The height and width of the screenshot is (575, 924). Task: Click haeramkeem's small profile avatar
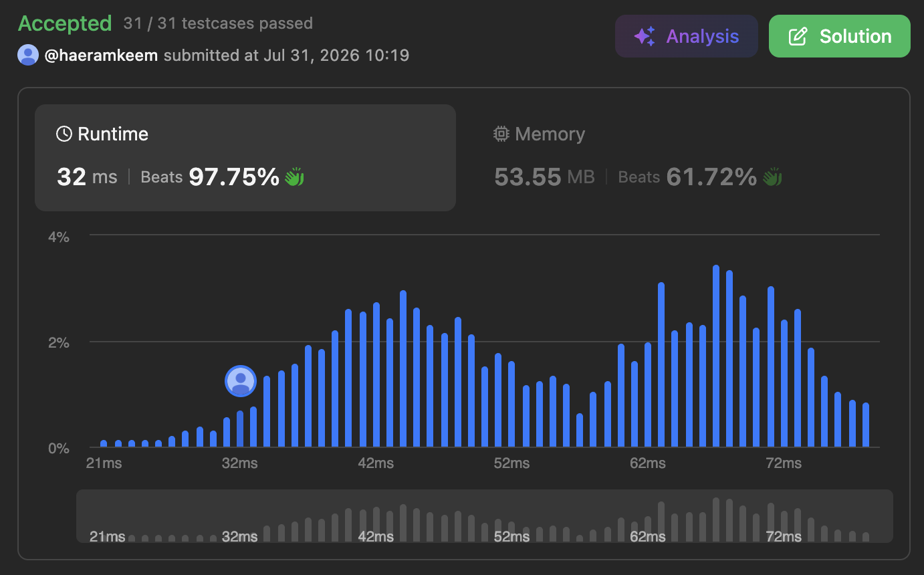(x=28, y=55)
